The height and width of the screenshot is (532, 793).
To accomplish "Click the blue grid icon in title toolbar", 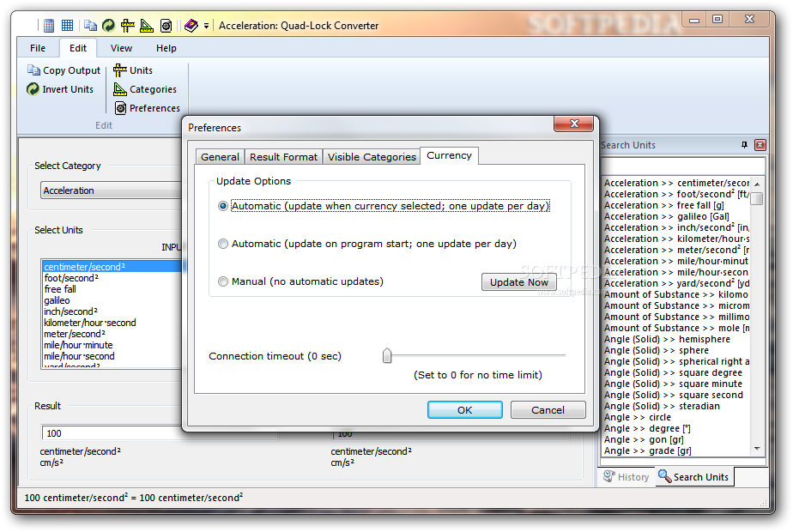I will coord(67,25).
